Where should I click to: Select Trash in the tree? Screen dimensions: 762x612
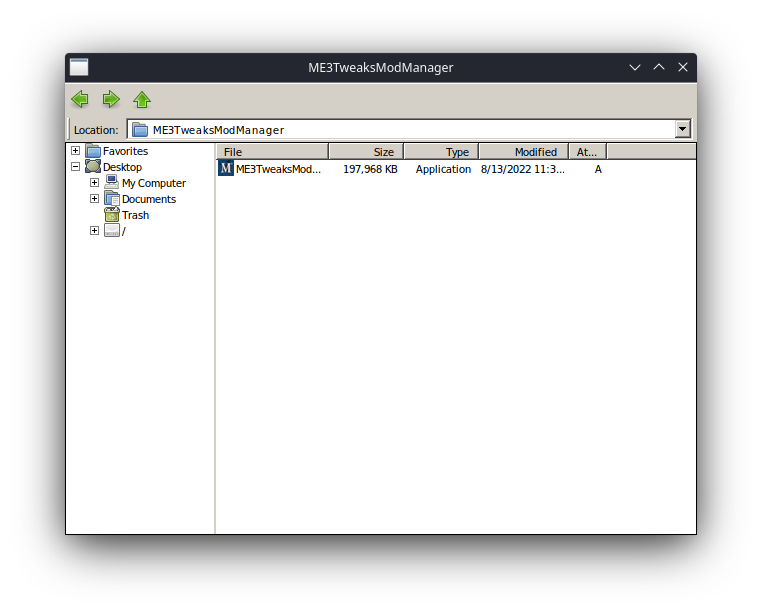[x=135, y=215]
